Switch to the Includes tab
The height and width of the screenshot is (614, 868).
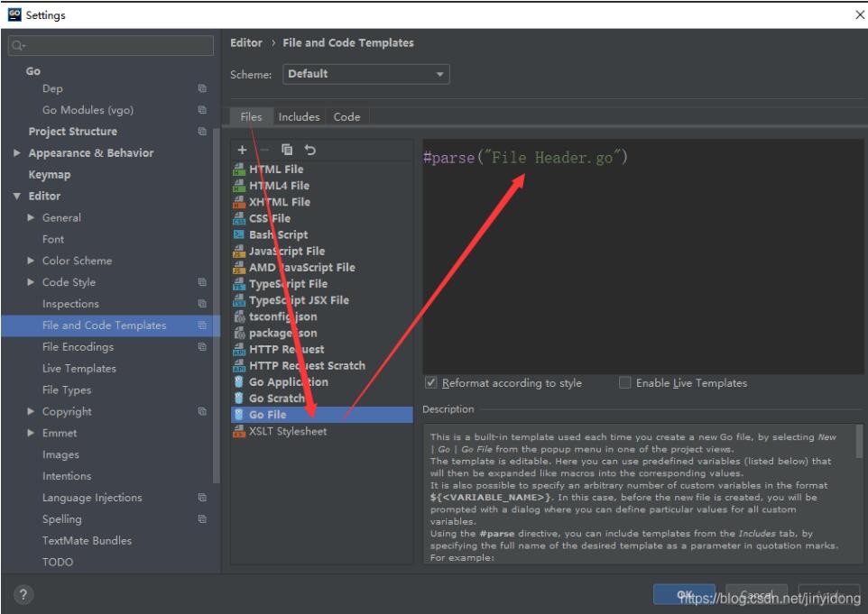tap(299, 117)
